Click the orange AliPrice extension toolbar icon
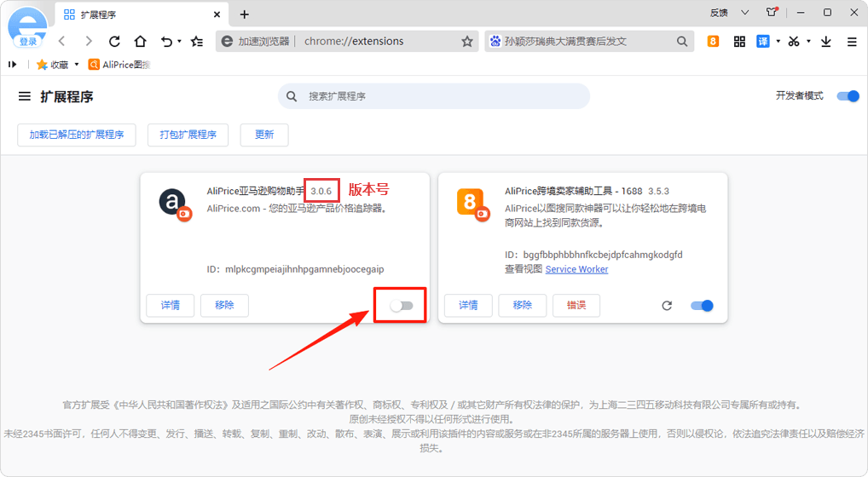 coord(713,41)
